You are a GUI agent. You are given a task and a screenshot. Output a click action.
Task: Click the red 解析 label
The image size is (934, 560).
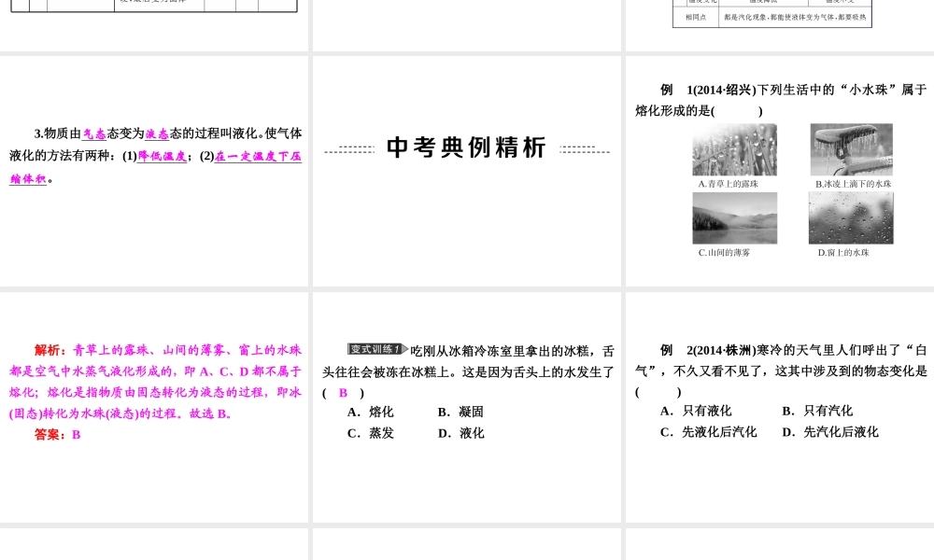pos(50,350)
